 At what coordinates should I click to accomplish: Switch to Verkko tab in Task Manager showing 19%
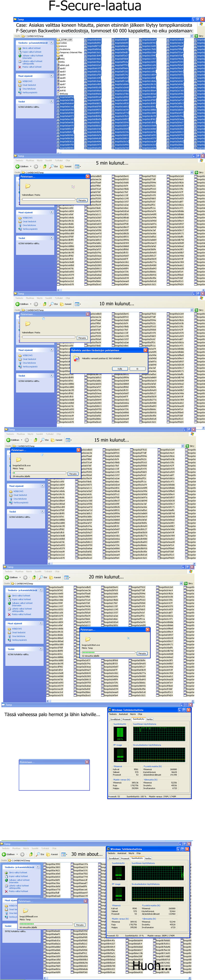point(148,858)
